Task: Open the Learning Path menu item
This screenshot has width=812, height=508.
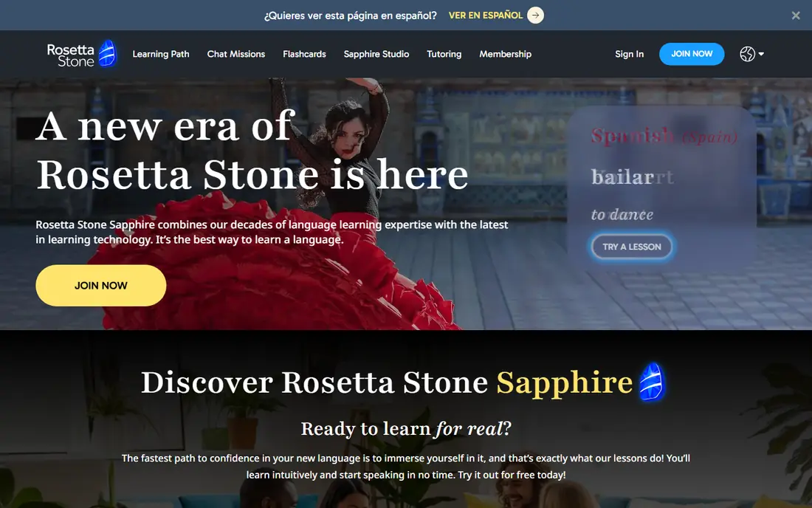Action: [161, 54]
